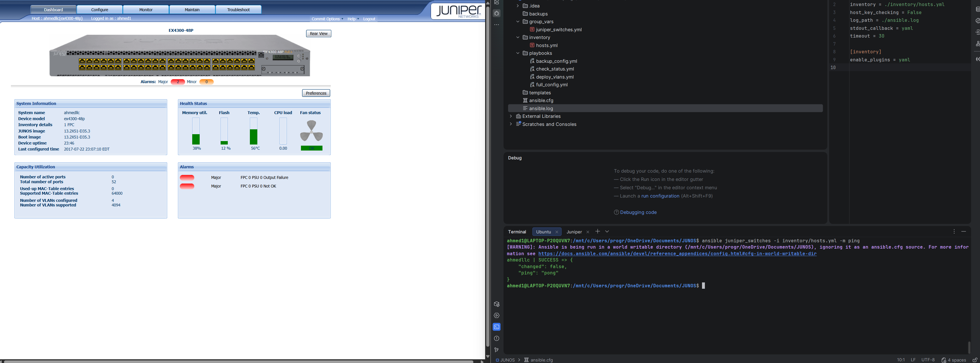980x363 pixels.
Task: Open the Problems tool window icon
Action: (x=497, y=338)
